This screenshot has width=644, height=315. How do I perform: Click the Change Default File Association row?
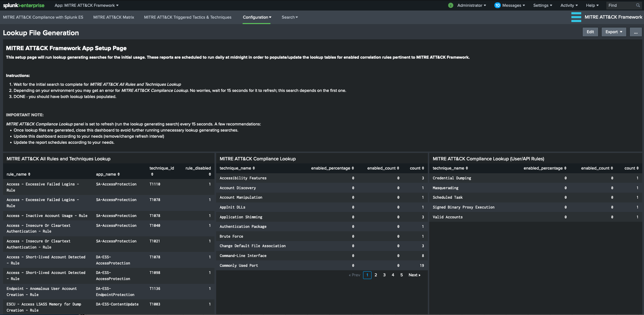pyautogui.click(x=322, y=246)
